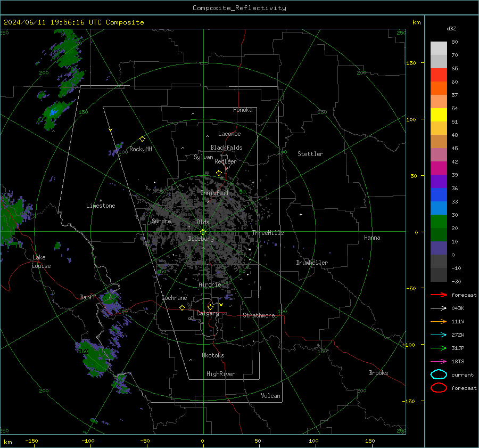
Task: Click the Ponoka city label
Action: point(243,110)
